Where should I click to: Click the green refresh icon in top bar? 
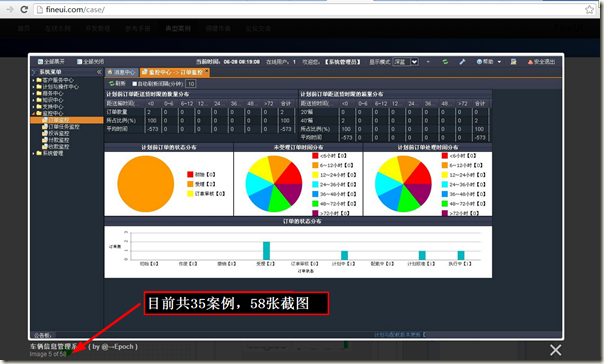point(445,62)
